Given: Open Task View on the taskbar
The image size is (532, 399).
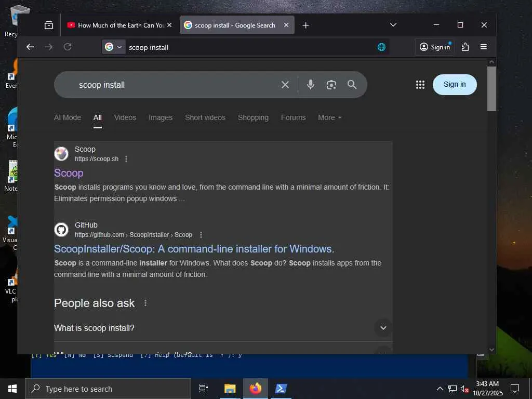Looking at the screenshot, I should coord(204,389).
